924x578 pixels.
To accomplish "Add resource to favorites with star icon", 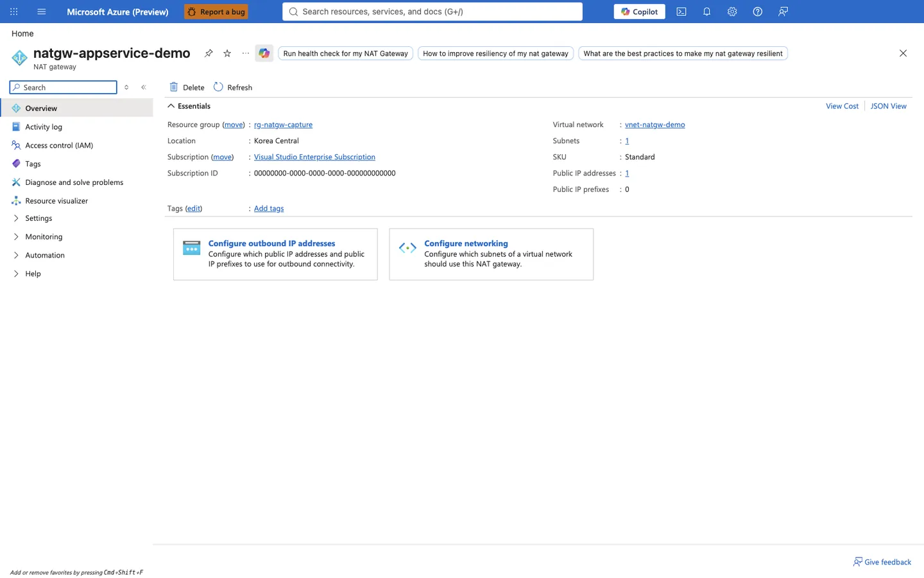I will tap(227, 53).
